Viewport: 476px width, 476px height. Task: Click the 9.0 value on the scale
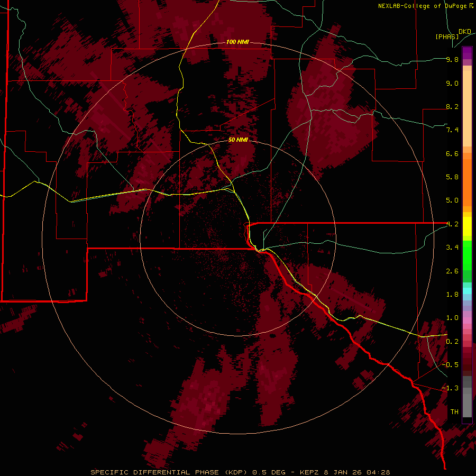(452, 83)
